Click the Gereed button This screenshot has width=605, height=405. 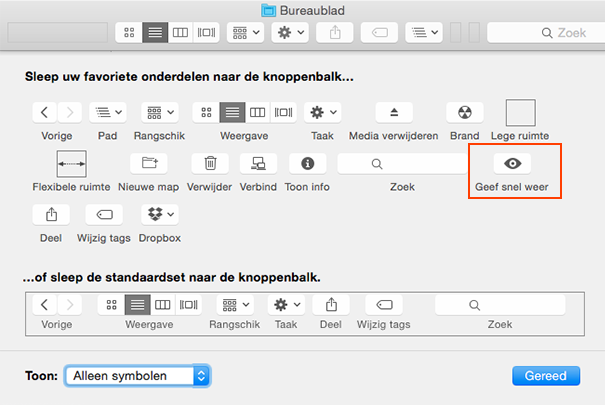[546, 376]
